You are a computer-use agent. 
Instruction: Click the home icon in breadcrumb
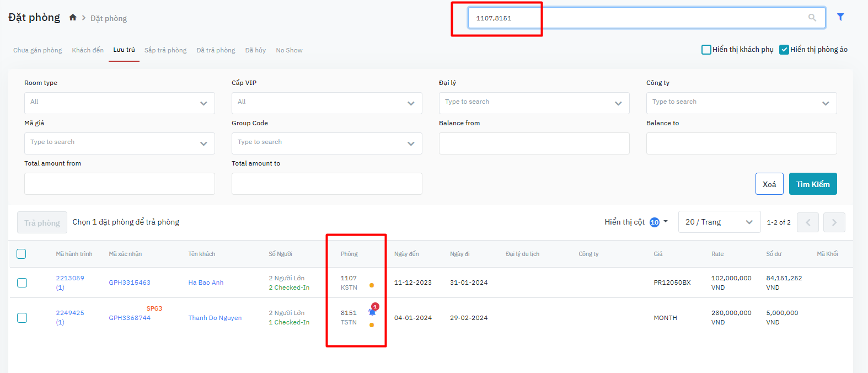point(73,18)
